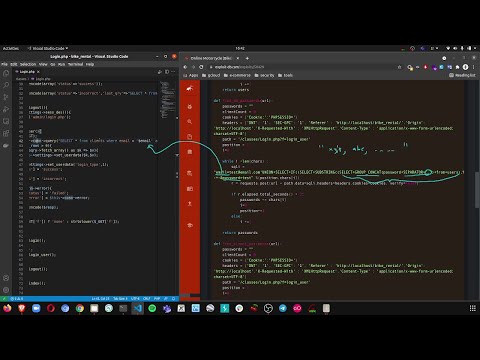Open the editor More Actions ellipsis
Screen dimensions: 480x360
coord(173,72)
